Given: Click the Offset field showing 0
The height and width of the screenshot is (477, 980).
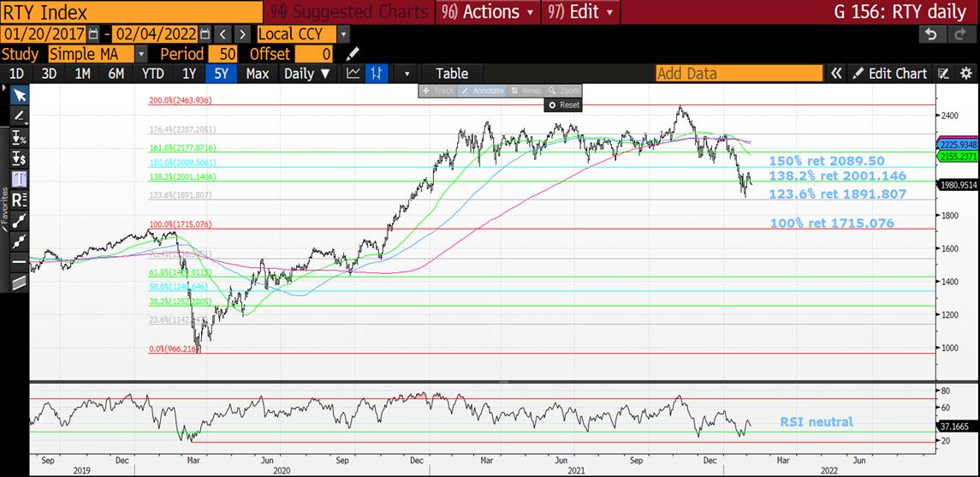Looking at the screenshot, I should click(x=313, y=54).
